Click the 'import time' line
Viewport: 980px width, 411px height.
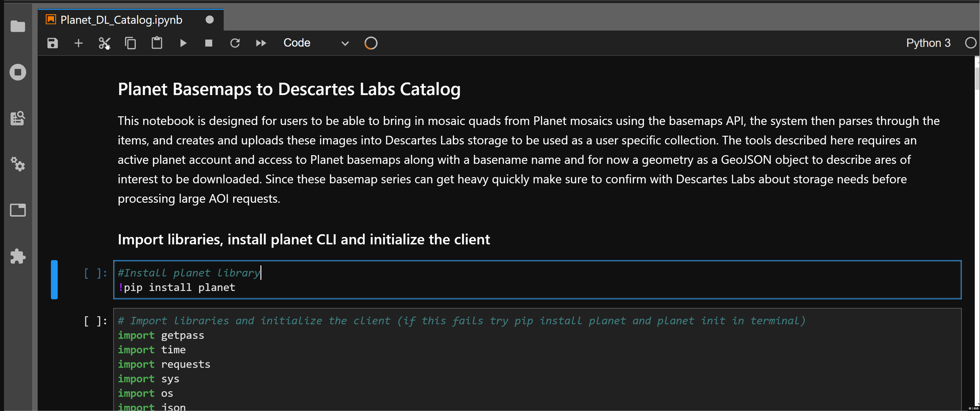(x=152, y=350)
